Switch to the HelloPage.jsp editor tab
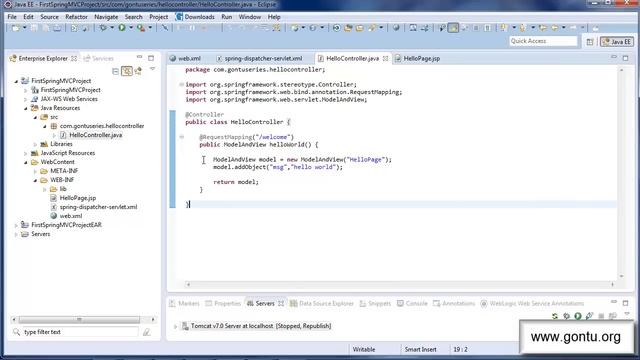 click(x=418, y=58)
